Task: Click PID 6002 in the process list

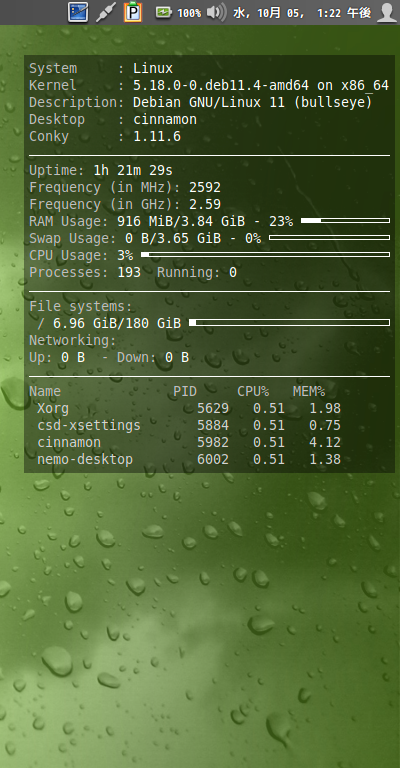Action: pyautogui.click(x=213, y=459)
